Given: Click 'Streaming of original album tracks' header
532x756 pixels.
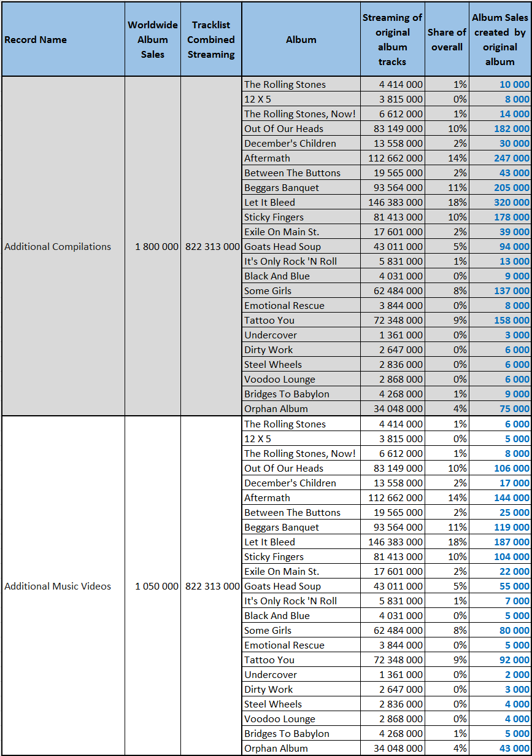Looking at the screenshot, I should coord(393,39).
